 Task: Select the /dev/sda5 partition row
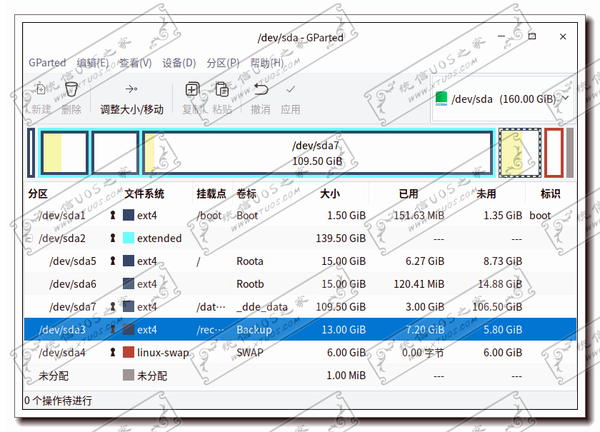coord(300,261)
